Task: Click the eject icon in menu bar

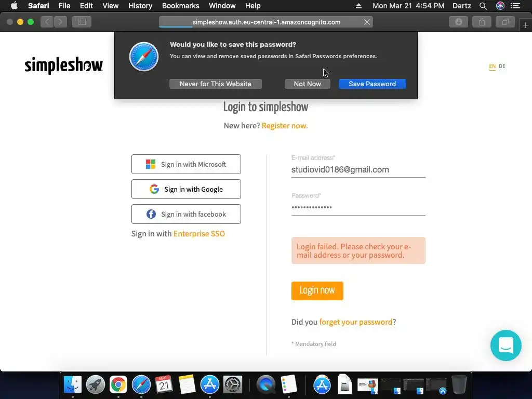Action: (x=358, y=6)
